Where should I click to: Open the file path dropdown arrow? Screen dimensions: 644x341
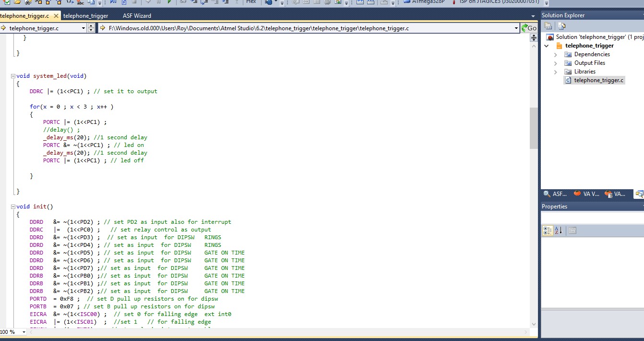516,28
